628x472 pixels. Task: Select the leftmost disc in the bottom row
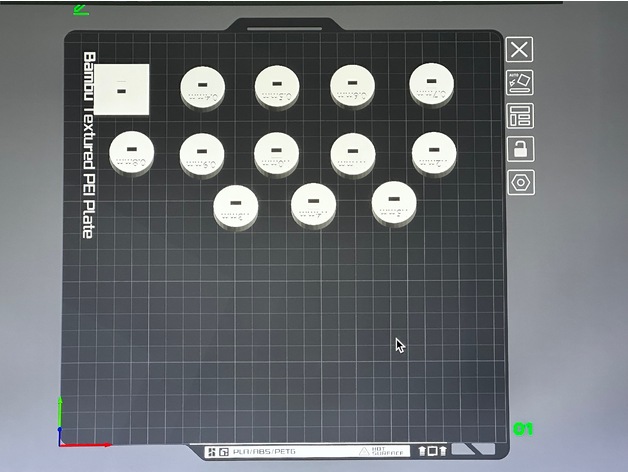point(236,206)
